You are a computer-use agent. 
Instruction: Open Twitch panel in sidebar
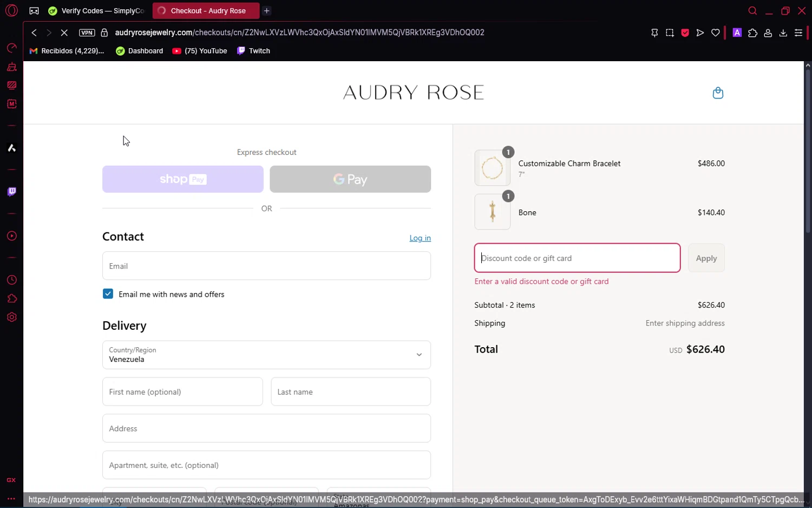tap(11, 192)
